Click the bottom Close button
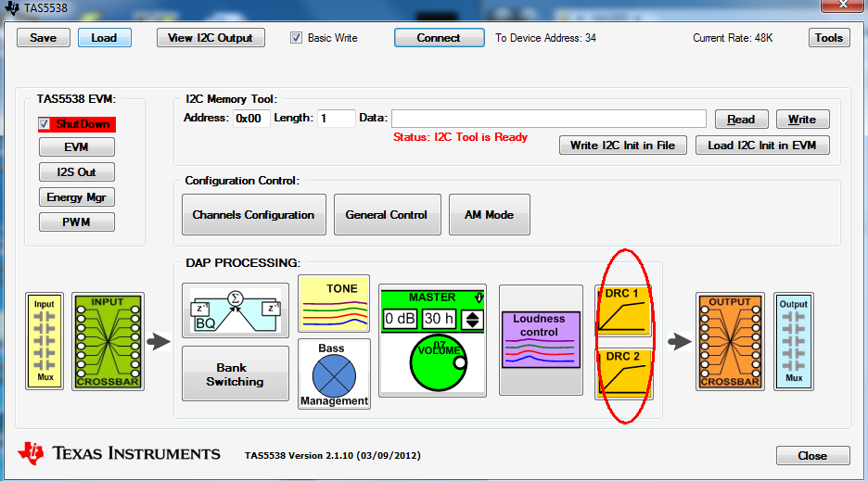 812,456
